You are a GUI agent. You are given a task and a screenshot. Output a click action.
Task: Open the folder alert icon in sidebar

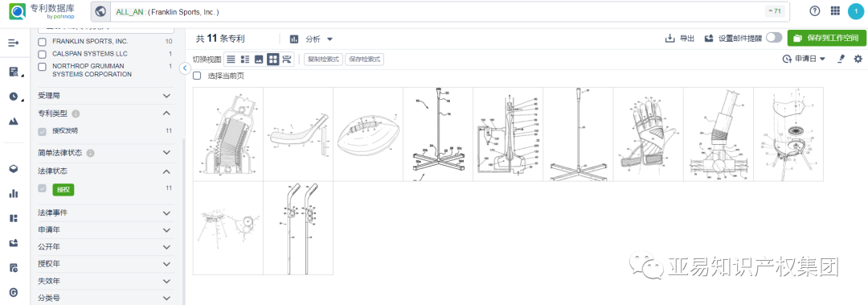coord(14,243)
